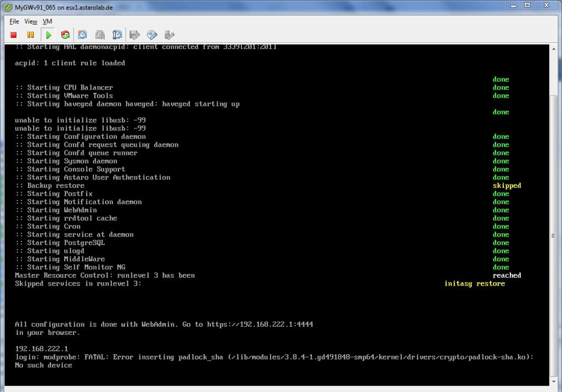
Task: Click the 'Backup restore' line
Action: pyautogui.click(x=50, y=186)
